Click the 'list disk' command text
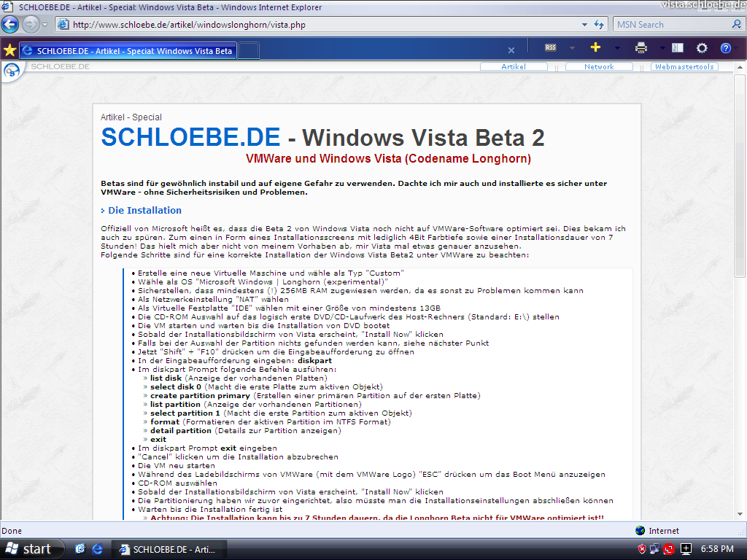 coord(166,378)
